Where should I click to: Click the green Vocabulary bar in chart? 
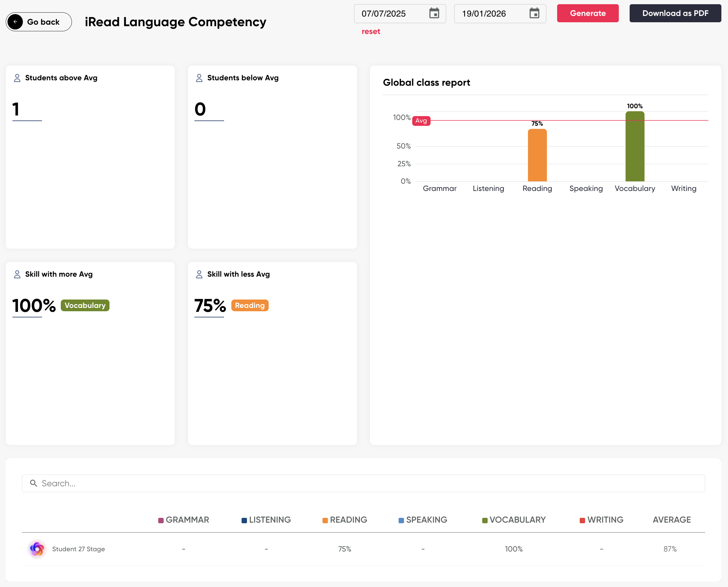click(635, 147)
